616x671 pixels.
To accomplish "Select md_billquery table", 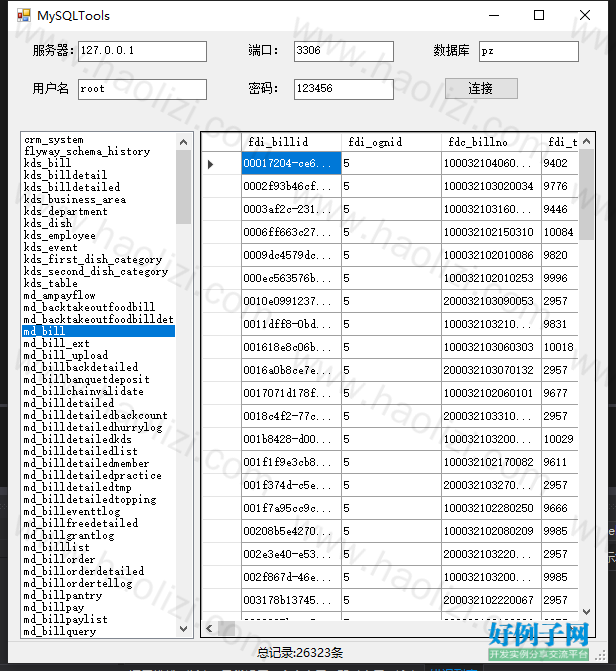I will pyautogui.click(x=98, y=631).
